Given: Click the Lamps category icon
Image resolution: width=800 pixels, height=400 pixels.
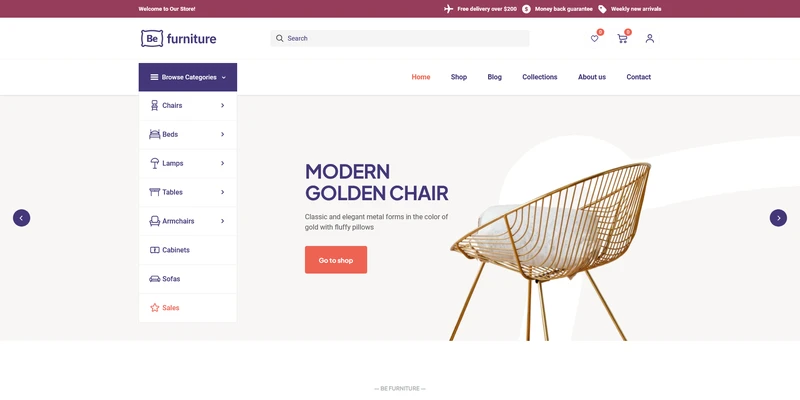Looking at the screenshot, I should click(154, 163).
